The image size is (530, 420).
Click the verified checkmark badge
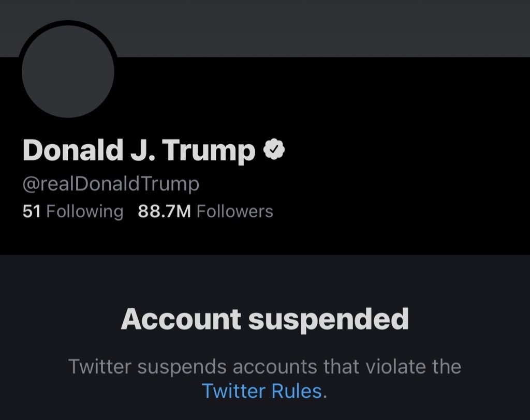[274, 149]
